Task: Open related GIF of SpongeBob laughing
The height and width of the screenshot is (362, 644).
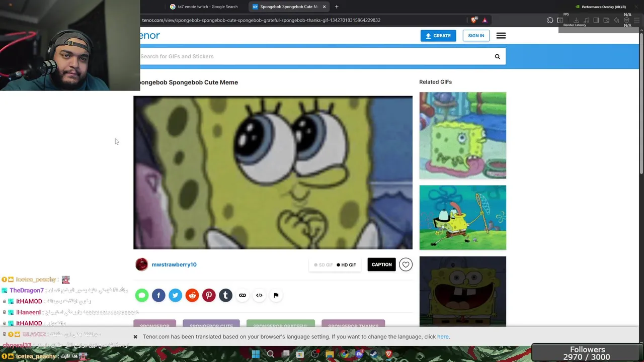Action: coord(463,292)
